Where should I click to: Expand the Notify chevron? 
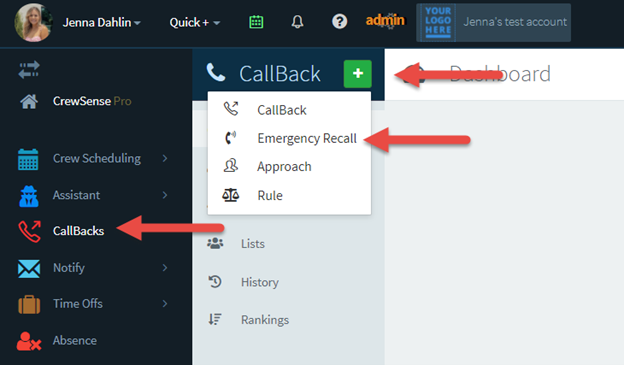pos(165,268)
